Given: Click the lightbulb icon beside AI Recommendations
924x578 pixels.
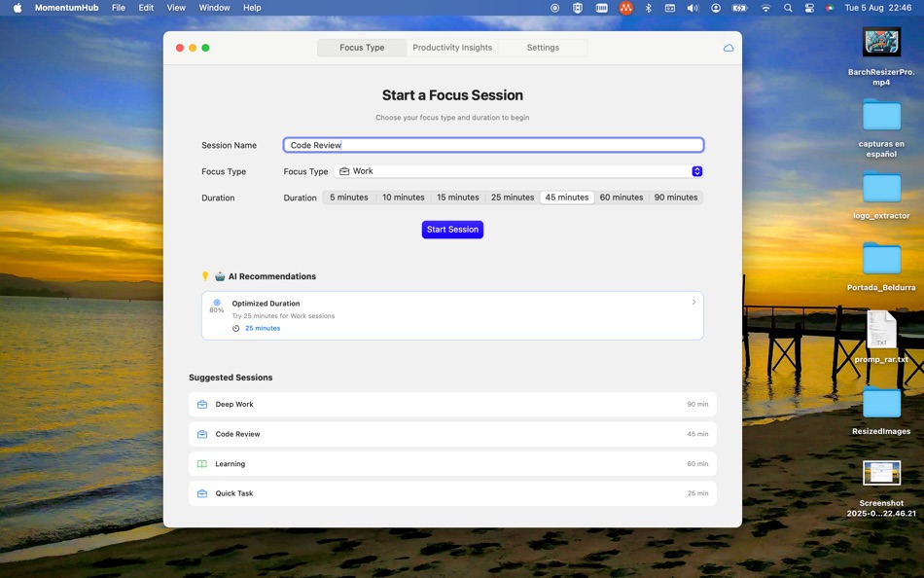Looking at the screenshot, I should (204, 275).
